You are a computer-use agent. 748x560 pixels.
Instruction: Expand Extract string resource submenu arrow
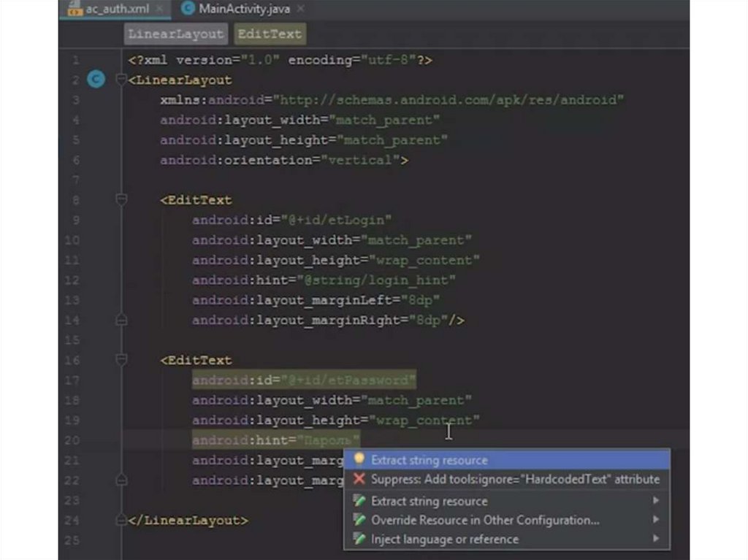pyautogui.click(x=656, y=501)
